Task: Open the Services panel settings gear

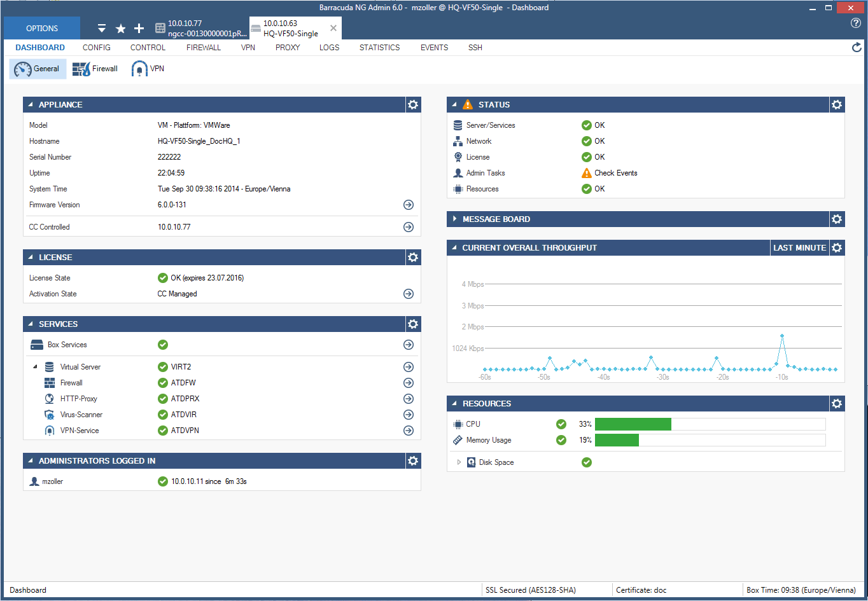Action: click(413, 324)
